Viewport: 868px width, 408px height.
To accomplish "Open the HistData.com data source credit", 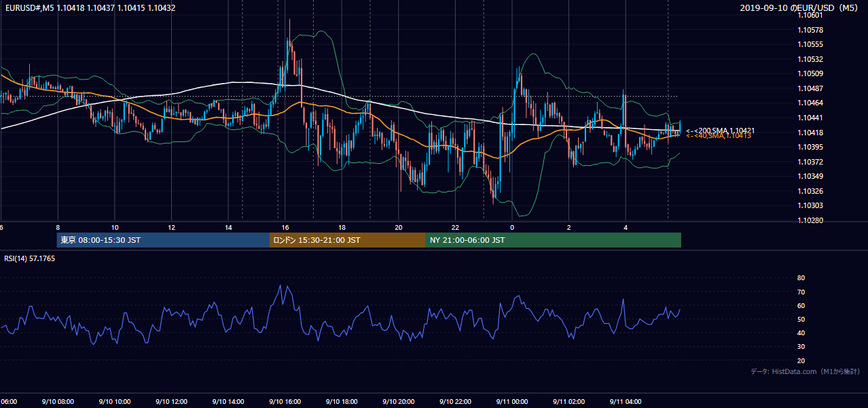I will pyautogui.click(x=806, y=371).
